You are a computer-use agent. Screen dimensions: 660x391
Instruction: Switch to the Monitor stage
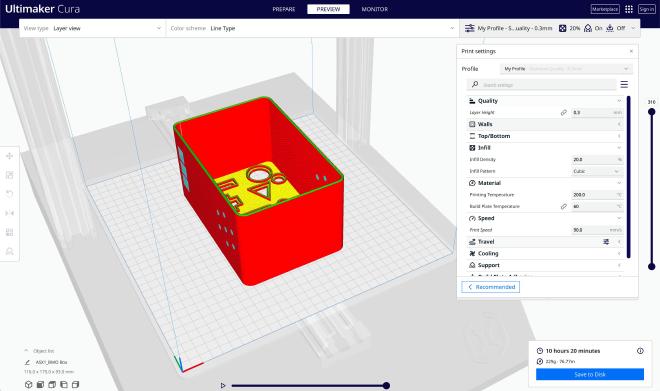[x=375, y=9]
